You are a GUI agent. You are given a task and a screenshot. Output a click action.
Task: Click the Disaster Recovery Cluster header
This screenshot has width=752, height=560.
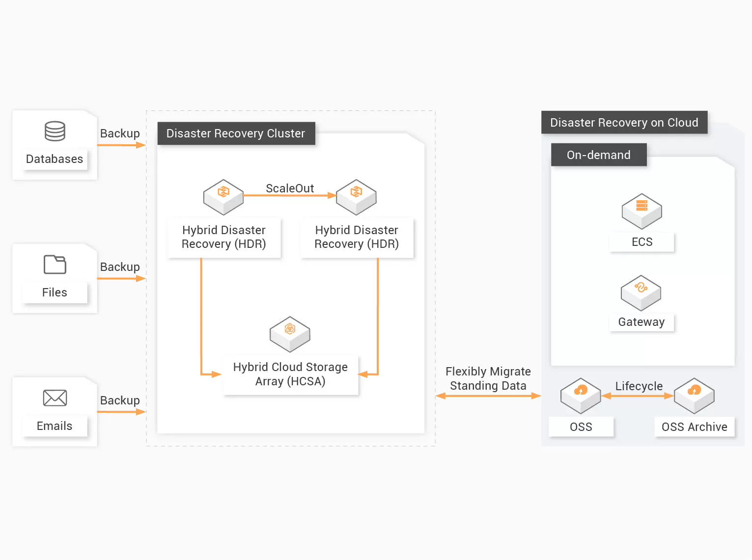236,133
